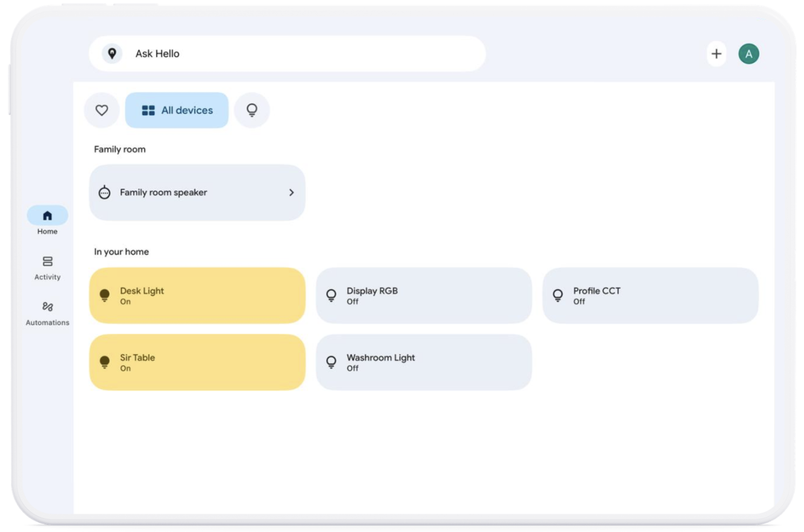Click the plus add device icon
Image resolution: width=804 pixels, height=532 pixels.
[716, 54]
